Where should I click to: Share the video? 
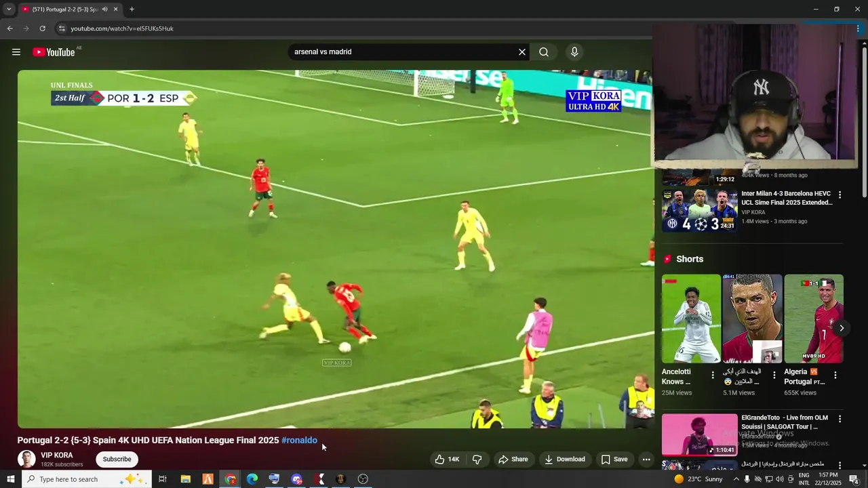point(513,460)
